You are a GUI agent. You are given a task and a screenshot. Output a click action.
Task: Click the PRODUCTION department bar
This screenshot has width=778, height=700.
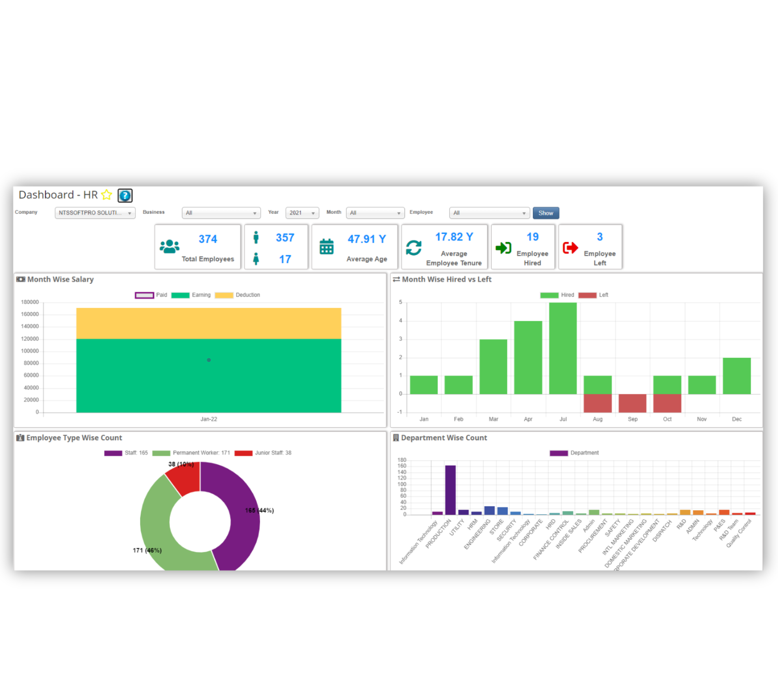(x=450, y=490)
